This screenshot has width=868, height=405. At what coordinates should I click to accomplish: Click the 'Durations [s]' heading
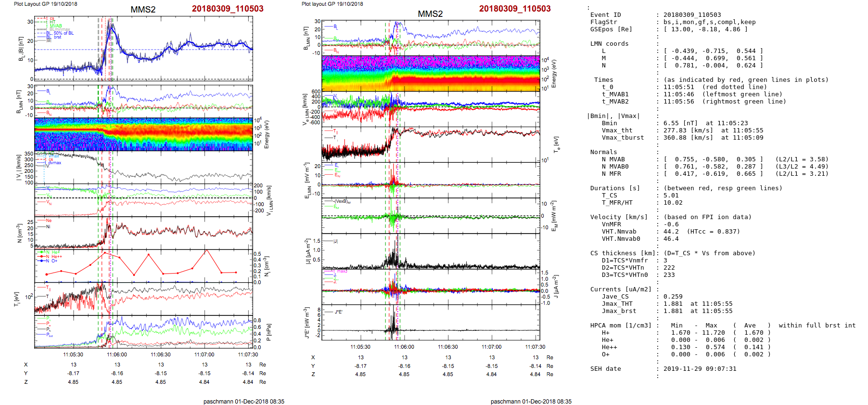point(615,188)
